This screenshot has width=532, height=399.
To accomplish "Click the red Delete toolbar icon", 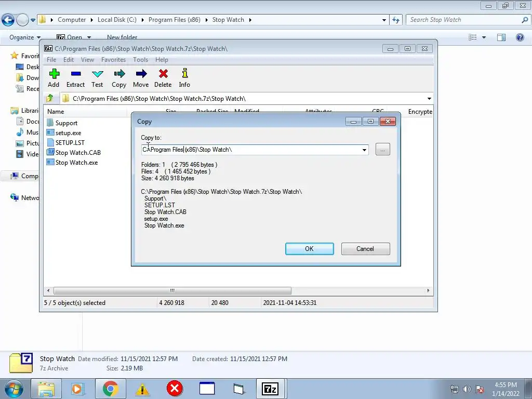I will point(163,78).
